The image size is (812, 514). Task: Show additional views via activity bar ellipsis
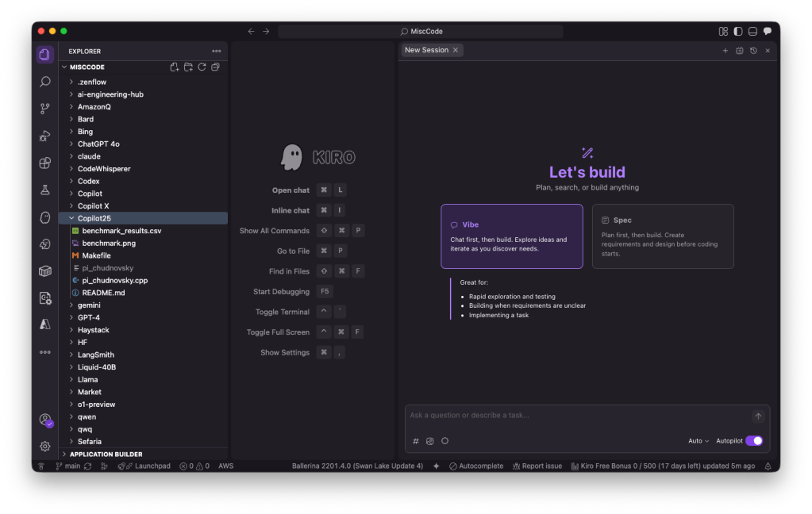tap(45, 352)
